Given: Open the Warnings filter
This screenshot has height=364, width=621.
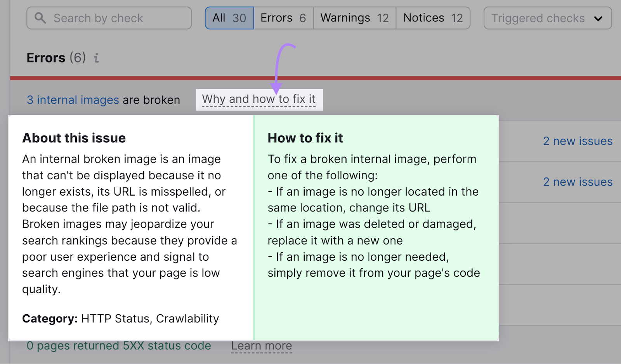Looking at the screenshot, I should click(x=354, y=17).
